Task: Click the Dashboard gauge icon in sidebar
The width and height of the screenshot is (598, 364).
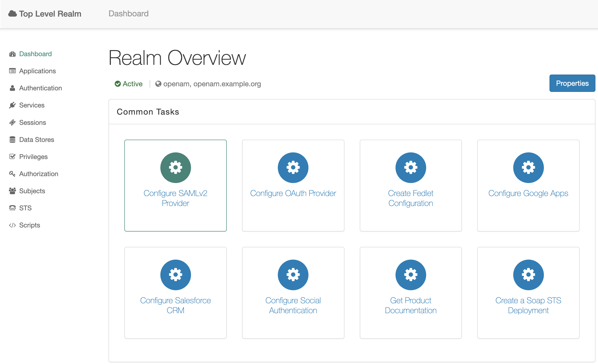Action: (12, 54)
